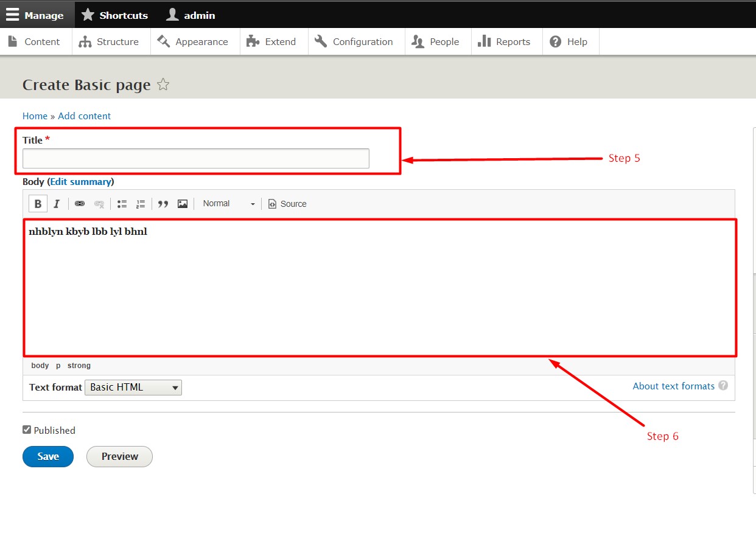
Task: Open the Structure admin menu
Action: (x=111, y=41)
